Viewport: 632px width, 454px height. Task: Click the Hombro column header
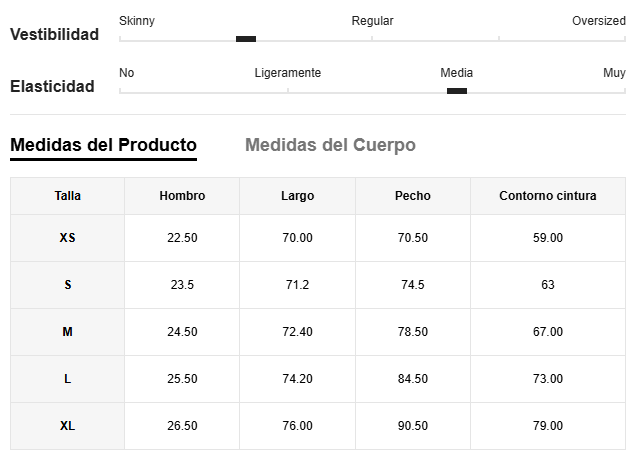tap(182, 196)
